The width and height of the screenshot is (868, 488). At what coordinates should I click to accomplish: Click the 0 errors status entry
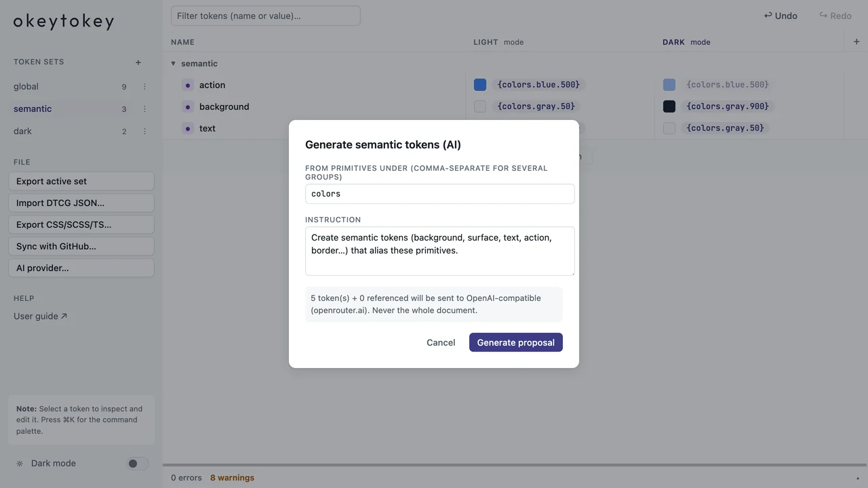(x=186, y=478)
